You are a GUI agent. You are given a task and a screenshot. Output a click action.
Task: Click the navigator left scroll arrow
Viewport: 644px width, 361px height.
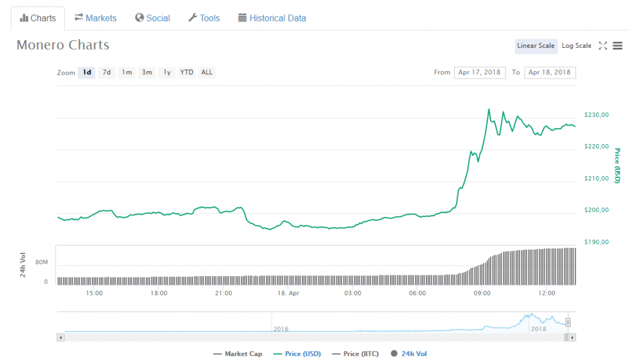click(61, 338)
